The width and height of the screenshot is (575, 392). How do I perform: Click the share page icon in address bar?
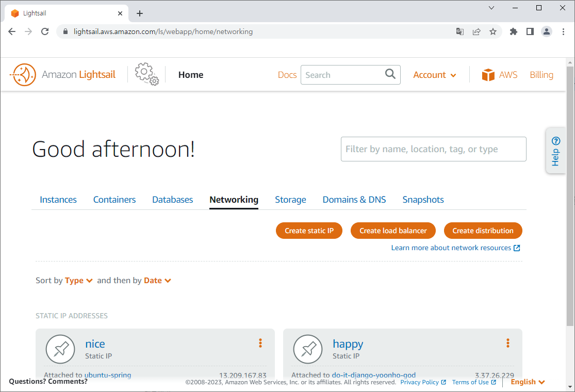coord(477,31)
